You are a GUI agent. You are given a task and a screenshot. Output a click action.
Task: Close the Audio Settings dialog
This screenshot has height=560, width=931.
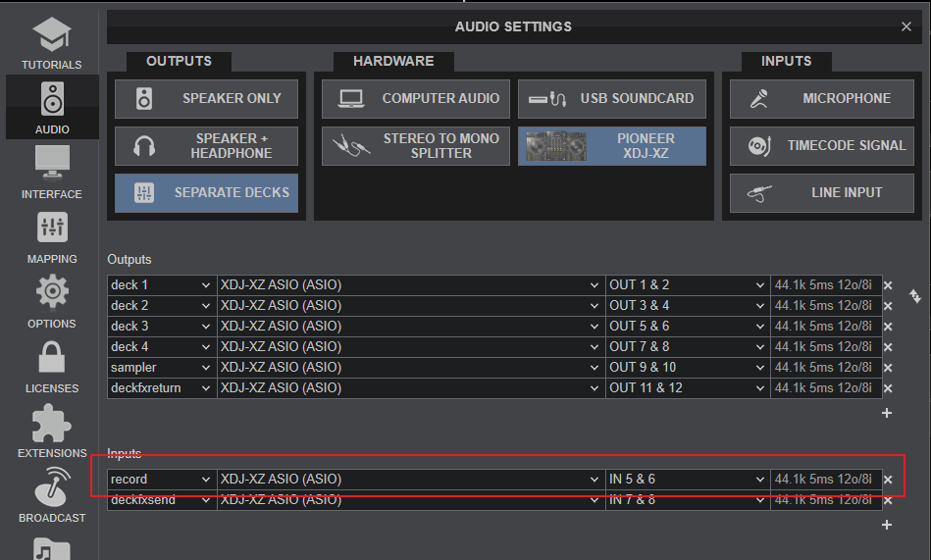pos(906,26)
